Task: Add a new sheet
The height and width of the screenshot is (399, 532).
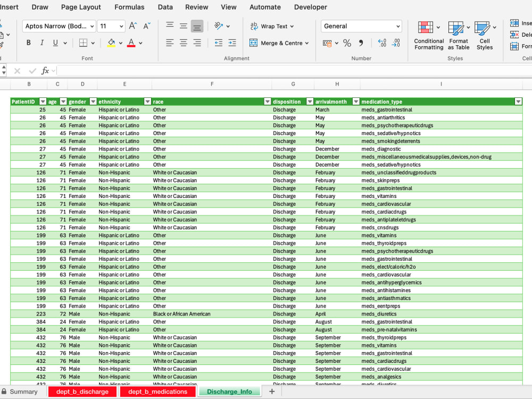Action: pyautogui.click(x=272, y=392)
